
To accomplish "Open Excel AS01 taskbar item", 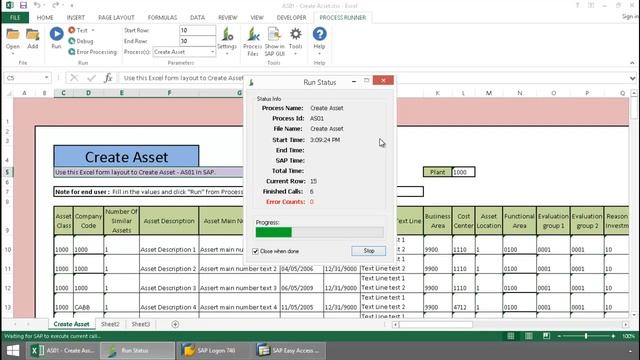I will (x=63, y=351).
